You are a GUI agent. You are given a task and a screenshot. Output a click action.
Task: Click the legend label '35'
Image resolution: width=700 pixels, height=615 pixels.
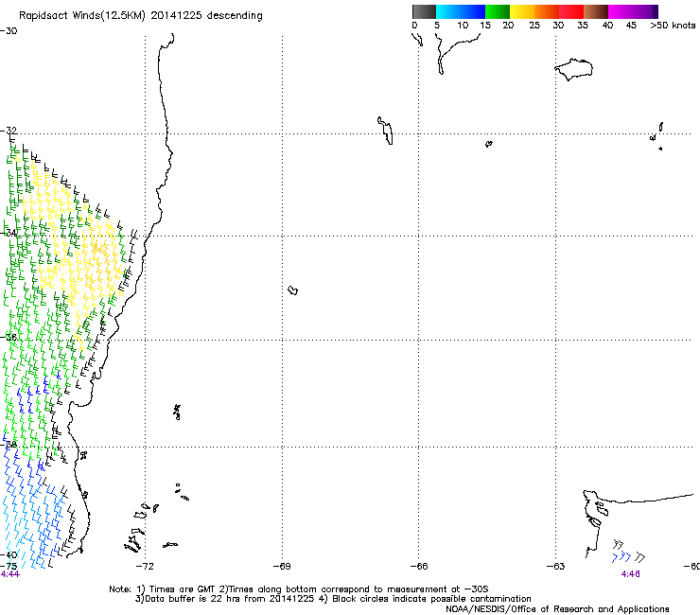pyautogui.click(x=583, y=26)
